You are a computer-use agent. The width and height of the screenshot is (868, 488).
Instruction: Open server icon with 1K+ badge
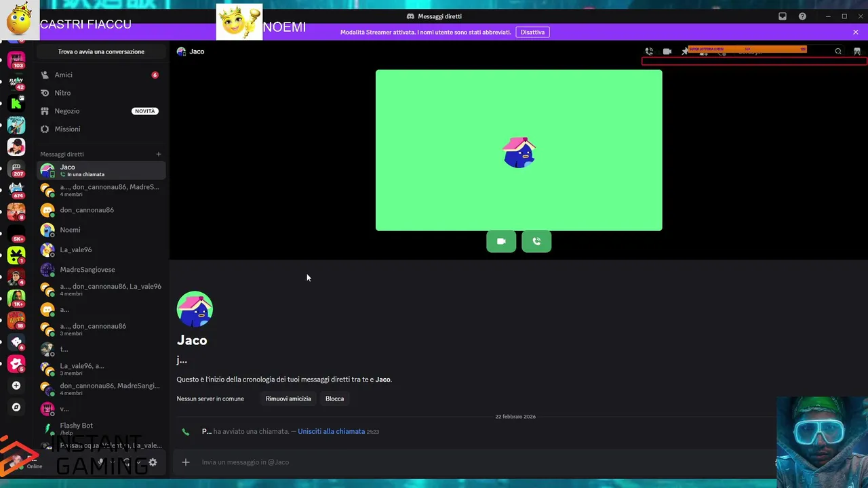coord(16,298)
